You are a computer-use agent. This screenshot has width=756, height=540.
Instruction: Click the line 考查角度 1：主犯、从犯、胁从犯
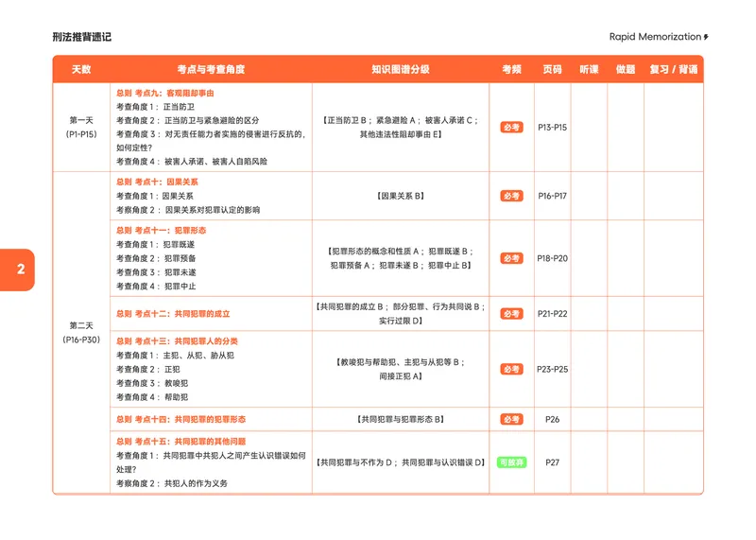(175, 356)
